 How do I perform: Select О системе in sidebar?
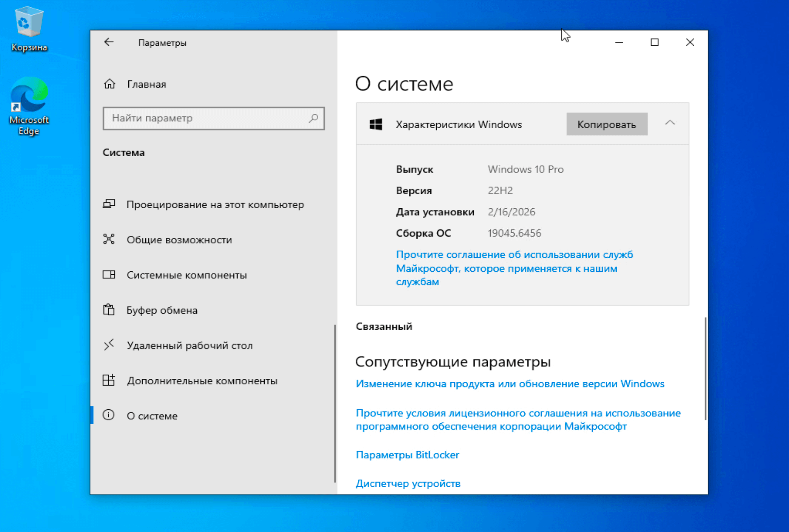pyautogui.click(x=152, y=415)
